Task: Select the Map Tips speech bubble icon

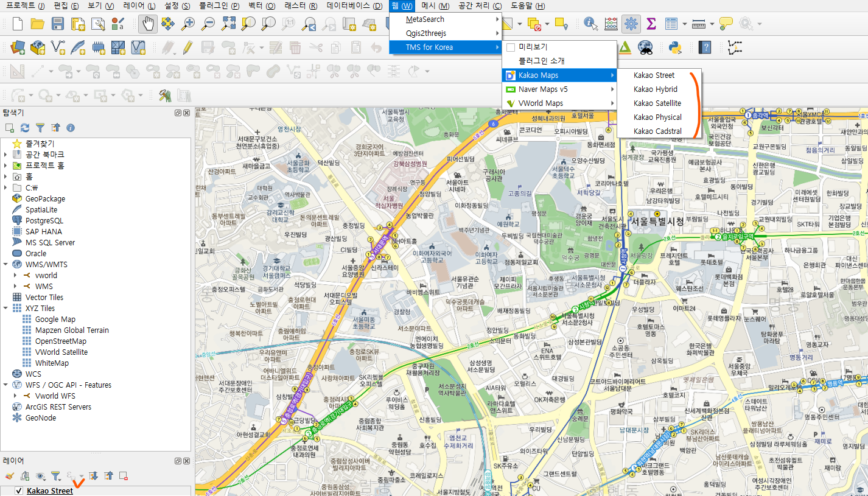Action: pyautogui.click(x=726, y=24)
